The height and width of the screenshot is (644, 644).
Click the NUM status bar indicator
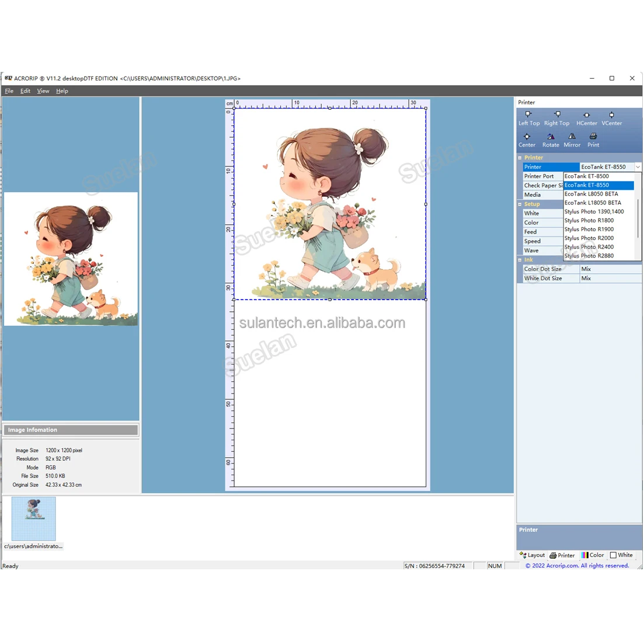click(495, 566)
